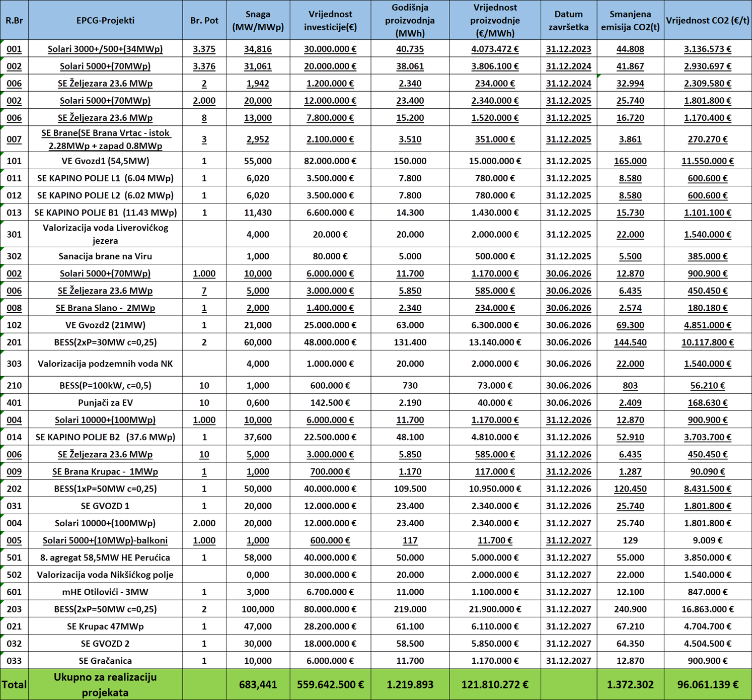The width and height of the screenshot is (752, 700).
Task: Select the cell showing 30.000.000 € investment
Action: click(x=330, y=49)
